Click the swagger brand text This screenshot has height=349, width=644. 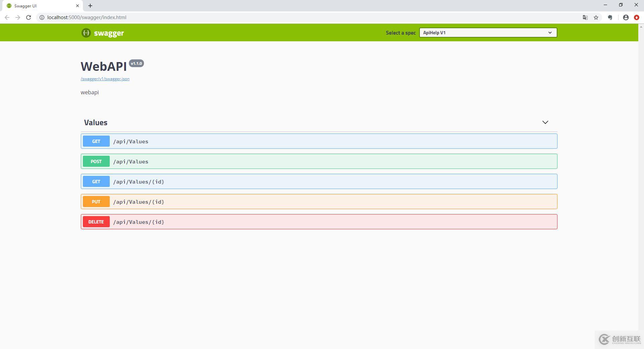(x=109, y=33)
